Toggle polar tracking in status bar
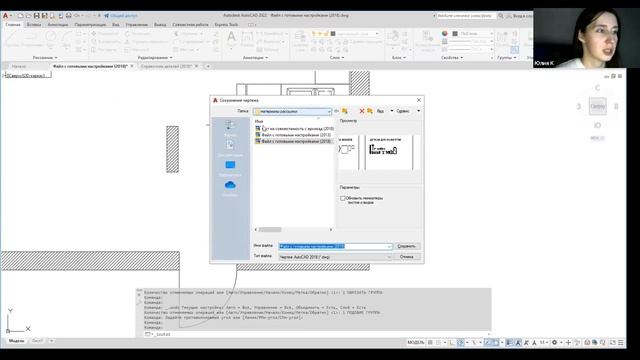640x360 pixels. click(460, 342)
